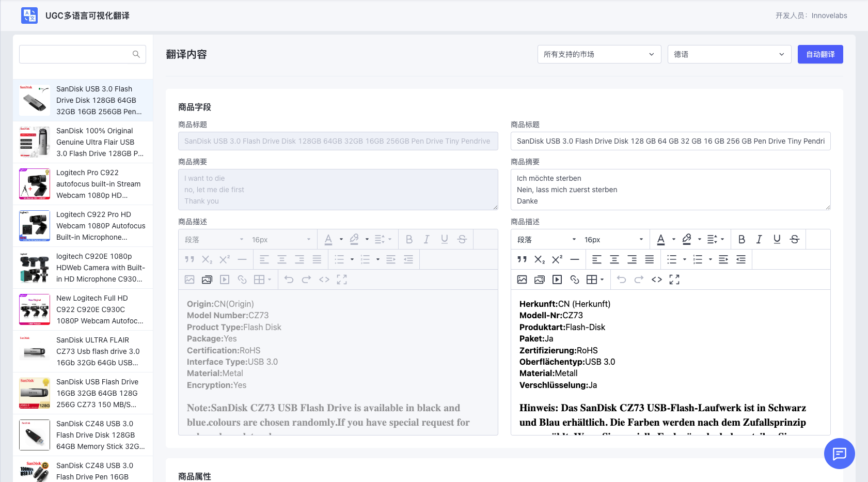
Task: Click the bullet list icon in right editor
Action: click(672, 259)
